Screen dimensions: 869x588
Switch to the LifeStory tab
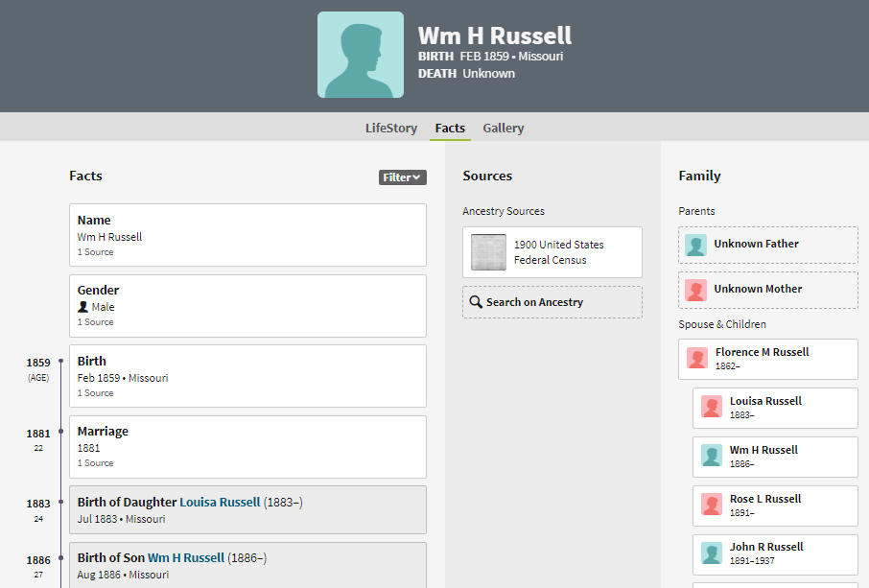(x=390, y=128)
